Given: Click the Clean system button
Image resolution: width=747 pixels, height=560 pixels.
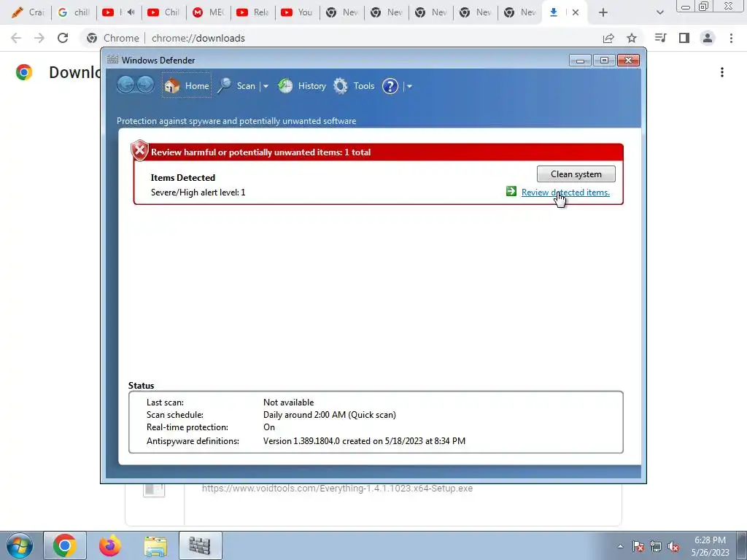Looking at the screenshot, I should 576,174.
